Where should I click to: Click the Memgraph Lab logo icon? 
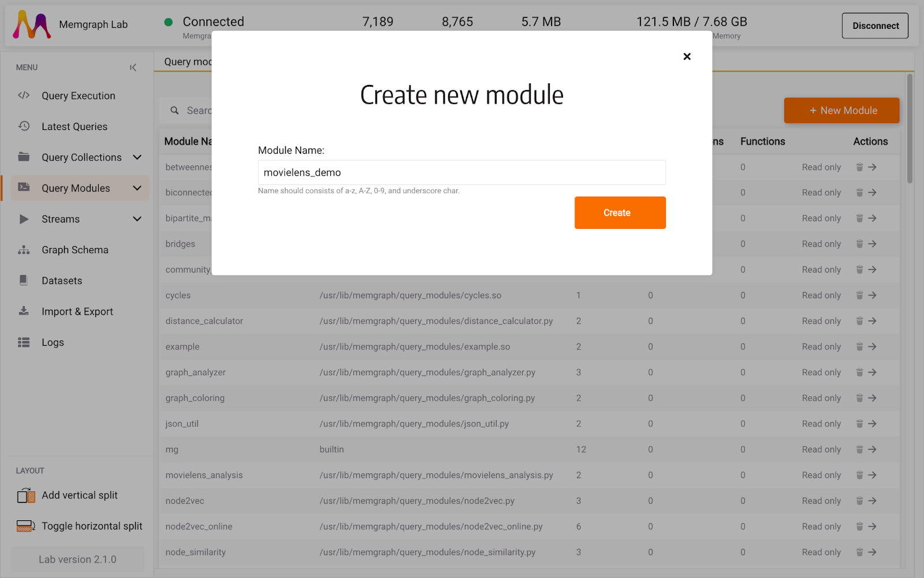pyautogui.click(x=32, y=25)
